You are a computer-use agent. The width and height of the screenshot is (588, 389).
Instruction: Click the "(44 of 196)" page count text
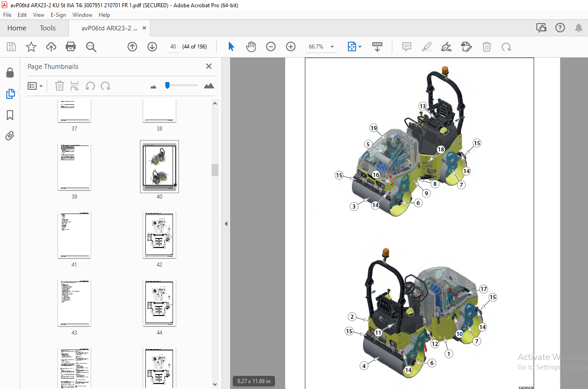pyautogui.click(x=194, y=47)
